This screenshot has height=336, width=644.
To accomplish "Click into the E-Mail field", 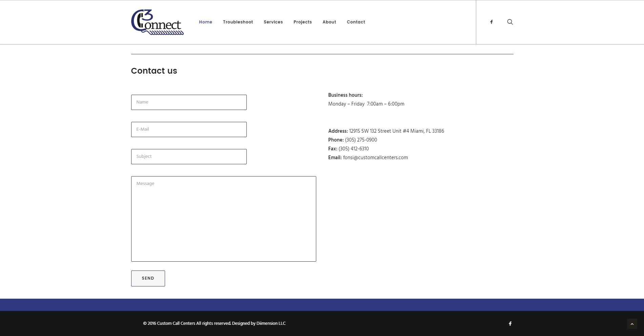I will click(189, 129).
